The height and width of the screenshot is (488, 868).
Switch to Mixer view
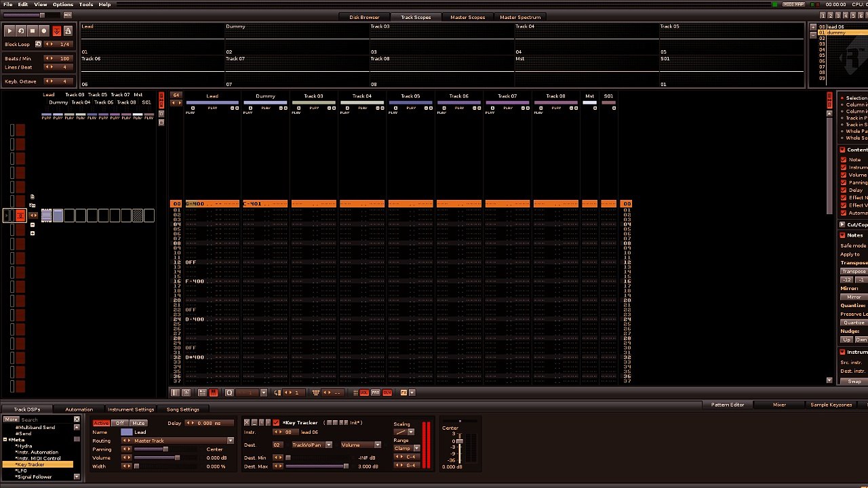tap(779, 405)
